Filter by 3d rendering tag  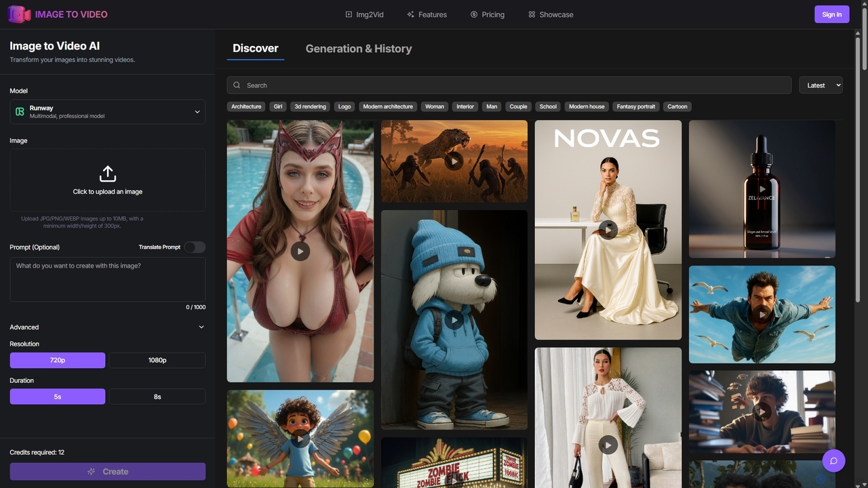pos(311,106)
